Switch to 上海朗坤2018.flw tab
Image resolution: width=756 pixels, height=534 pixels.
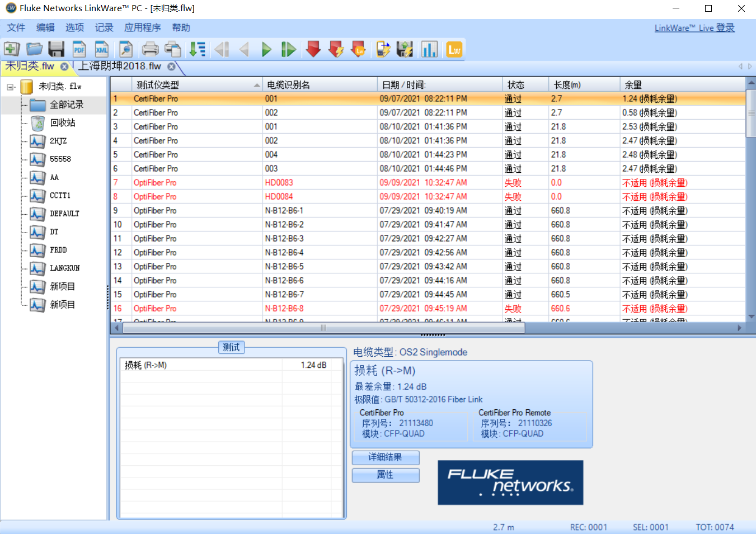119,67
